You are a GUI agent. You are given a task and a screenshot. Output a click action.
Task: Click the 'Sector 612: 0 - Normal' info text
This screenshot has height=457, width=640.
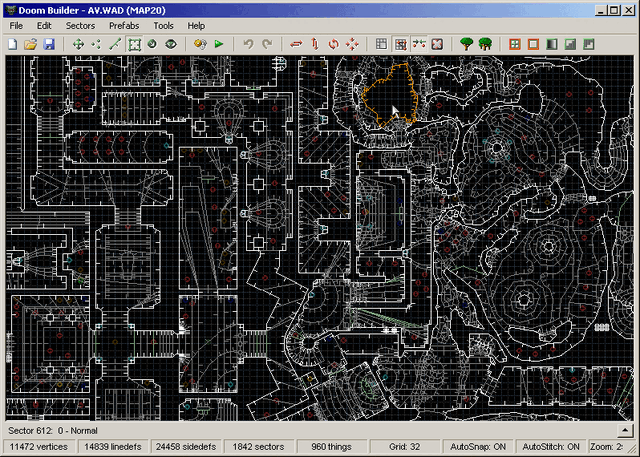53,430
